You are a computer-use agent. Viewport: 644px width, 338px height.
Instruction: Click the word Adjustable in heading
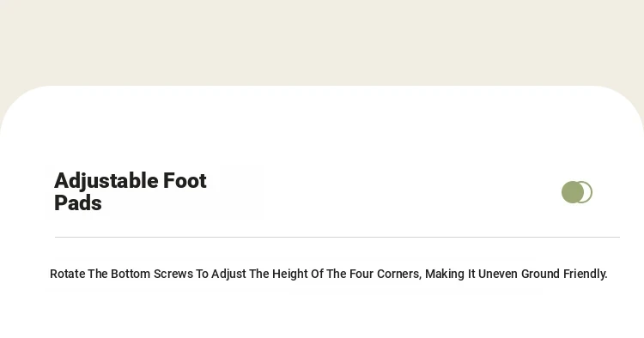(x=106, y=181)
